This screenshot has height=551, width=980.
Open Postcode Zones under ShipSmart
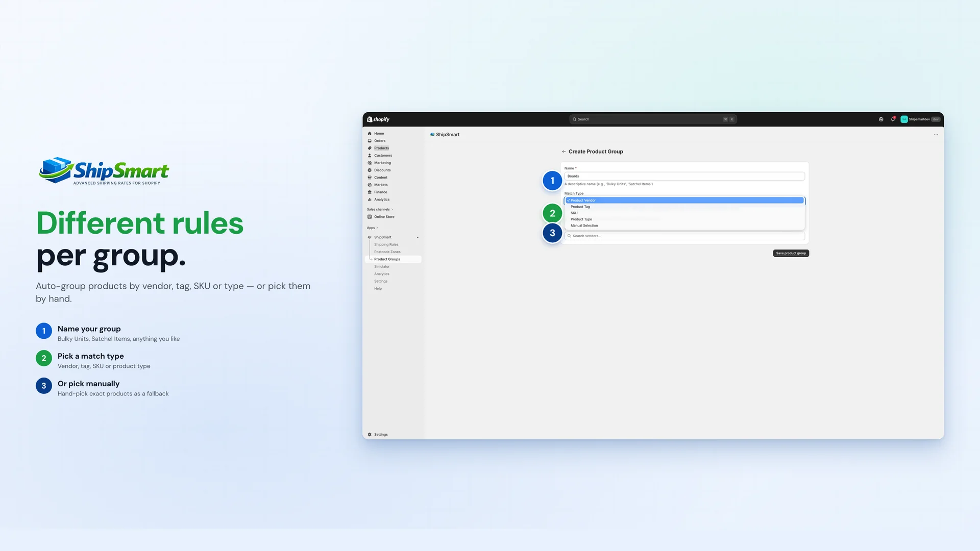coord(387,252)
